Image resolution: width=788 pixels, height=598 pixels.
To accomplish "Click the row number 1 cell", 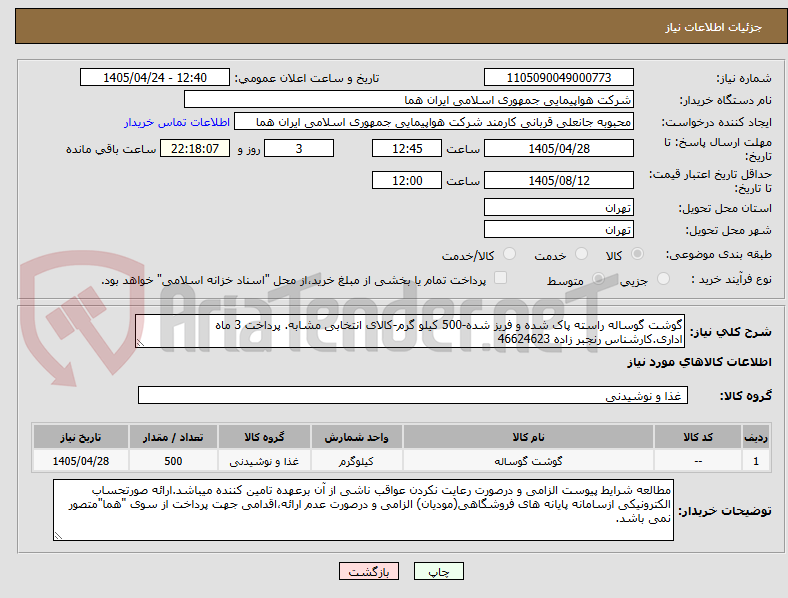I will pos(756,461).
